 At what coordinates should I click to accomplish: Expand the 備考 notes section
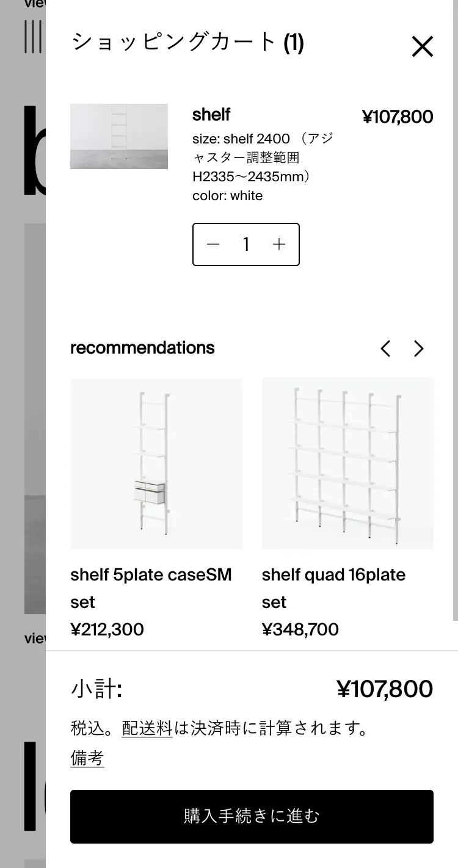click(87, 758)
